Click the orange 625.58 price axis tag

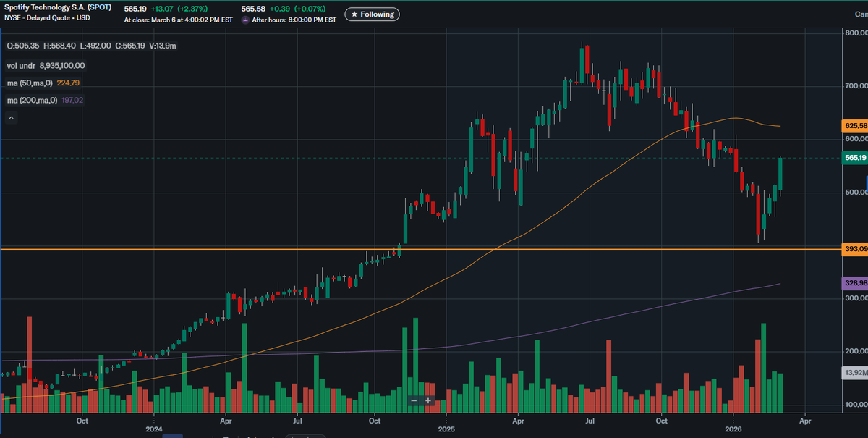[856, 126]
